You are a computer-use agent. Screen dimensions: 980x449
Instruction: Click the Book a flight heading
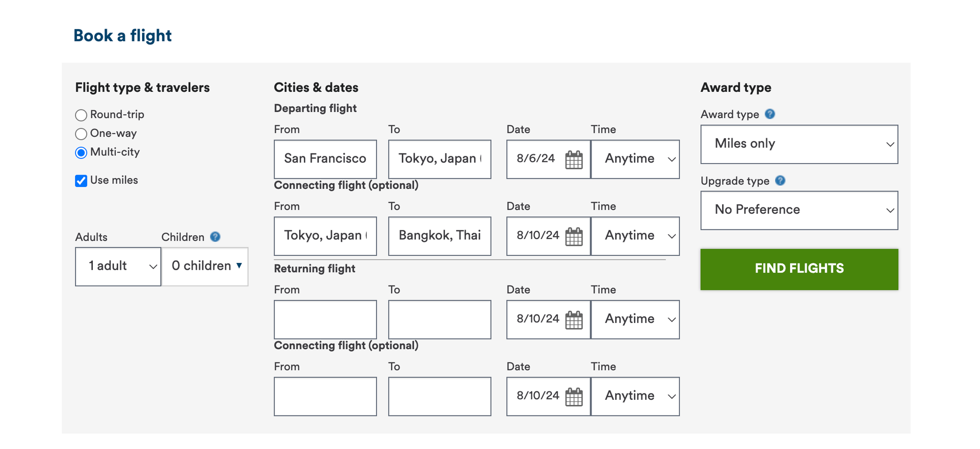click(122, 35)
